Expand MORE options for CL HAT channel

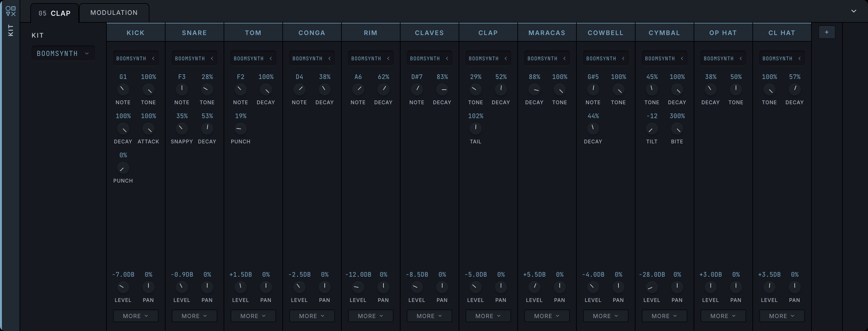(782, 316)
